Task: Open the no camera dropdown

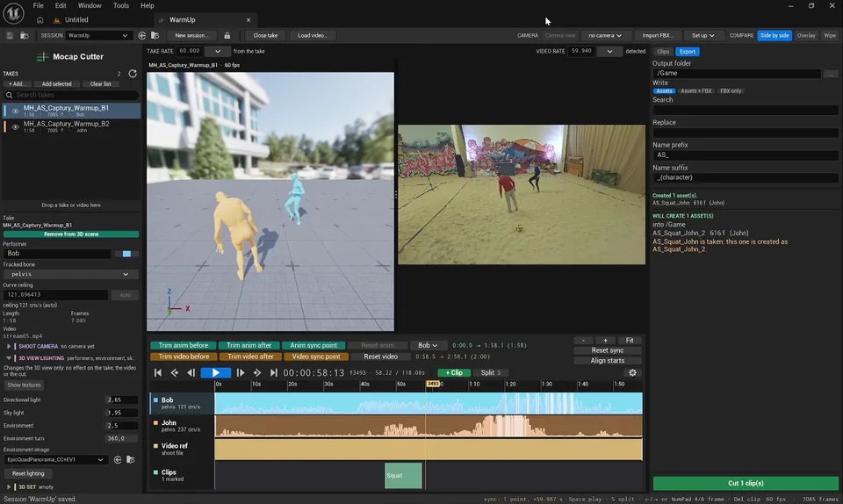Action: click(605, 35)
